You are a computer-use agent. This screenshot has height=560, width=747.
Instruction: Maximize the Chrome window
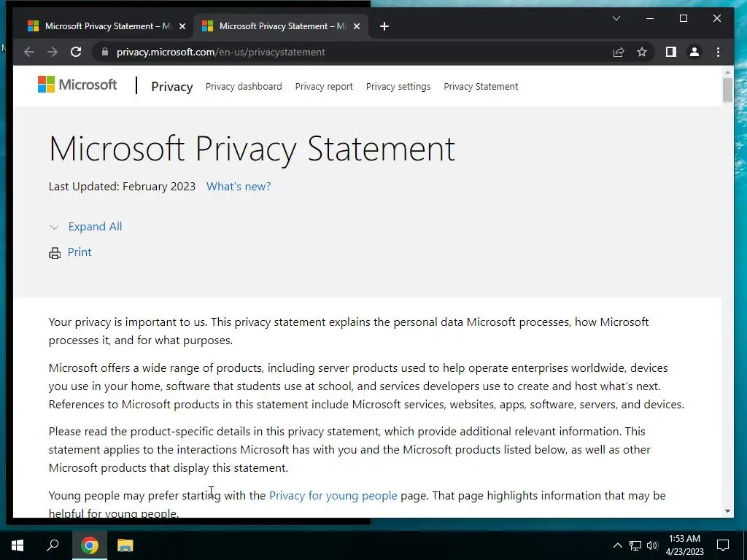coord(683,18)
